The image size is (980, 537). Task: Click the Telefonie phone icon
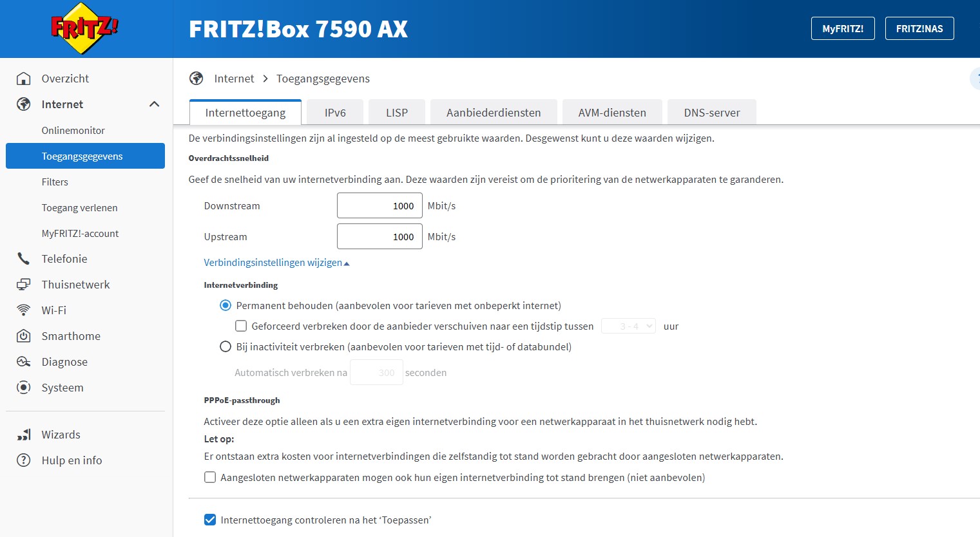(24, 259)
